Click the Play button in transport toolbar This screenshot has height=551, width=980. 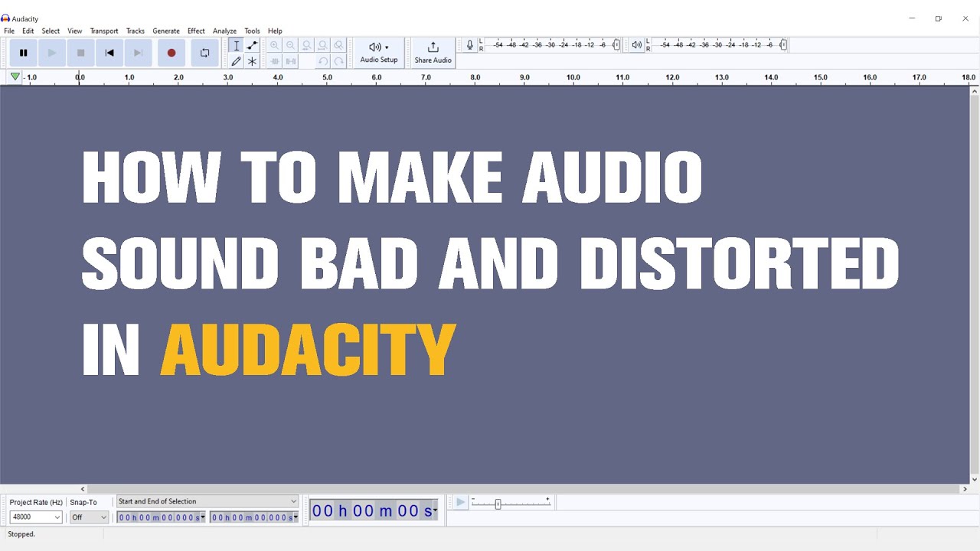pyautogui.click(x=52, y=53)
